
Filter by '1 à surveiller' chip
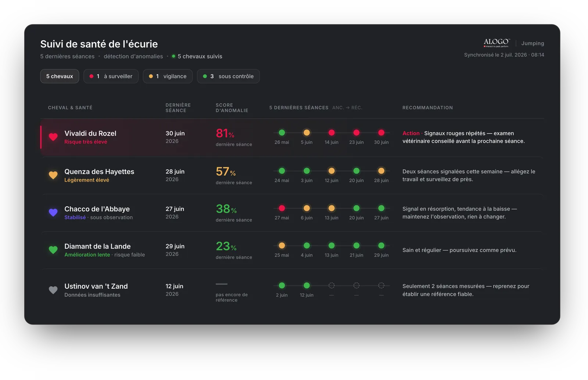[x=111, y=76]
